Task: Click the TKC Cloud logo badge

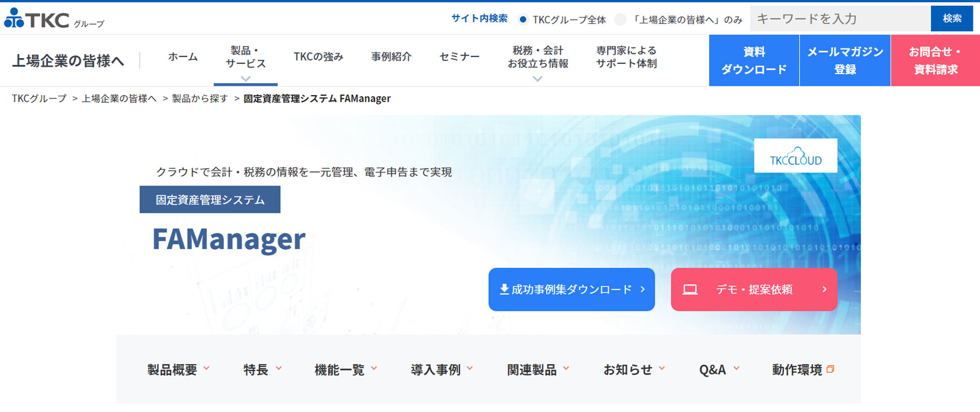Action: [x=795, y=156]
